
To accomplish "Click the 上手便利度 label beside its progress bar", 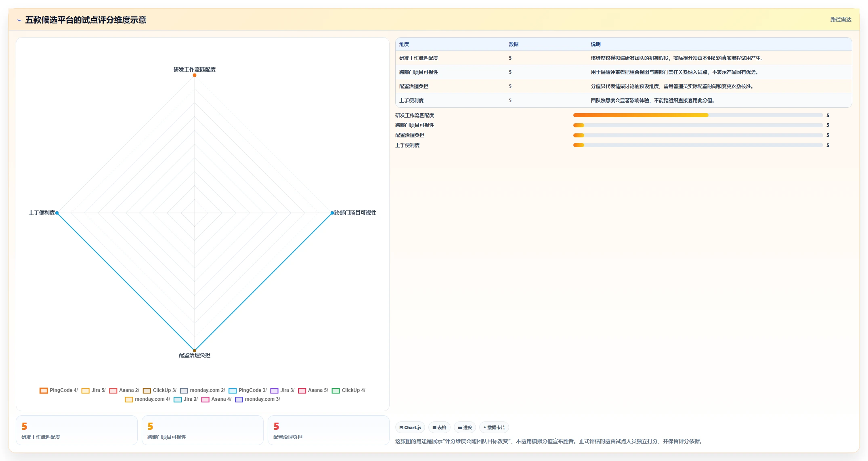I will pyautogui.click(x=407, y=145).
